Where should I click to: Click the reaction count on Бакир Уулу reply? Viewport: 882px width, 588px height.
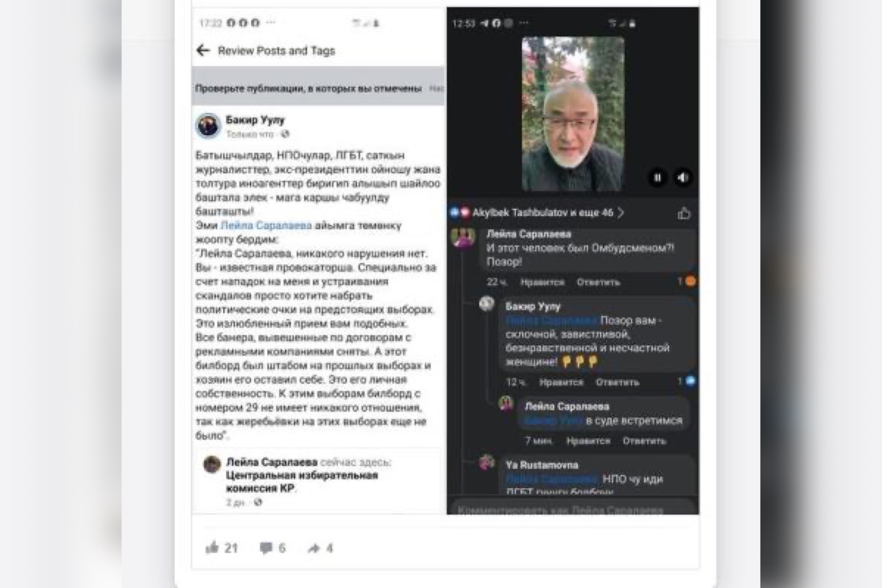[x=686, y=381]
